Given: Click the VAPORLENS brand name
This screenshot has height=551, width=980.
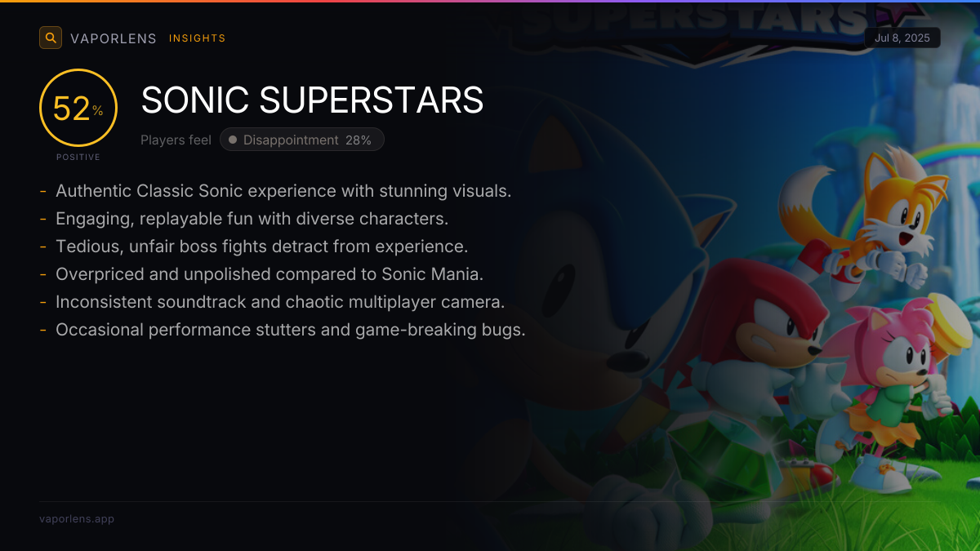Looking at the screenshot, I should point(114,38).
